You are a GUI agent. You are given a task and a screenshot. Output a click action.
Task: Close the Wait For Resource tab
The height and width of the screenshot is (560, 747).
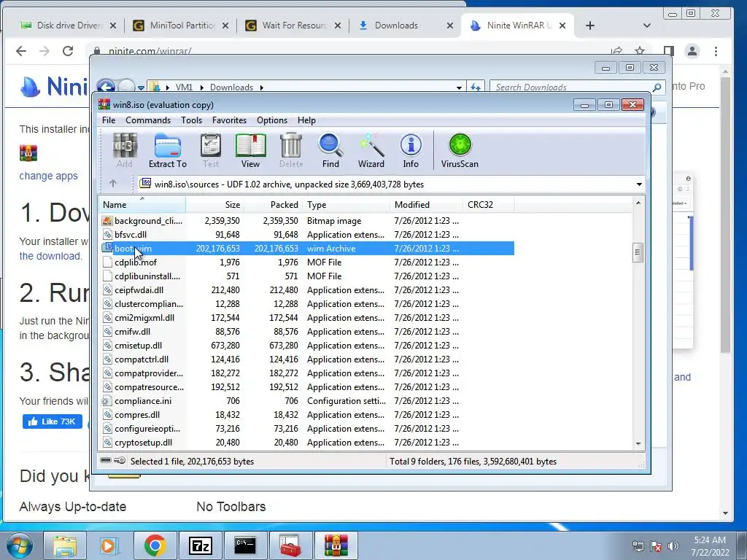[337, 26]
